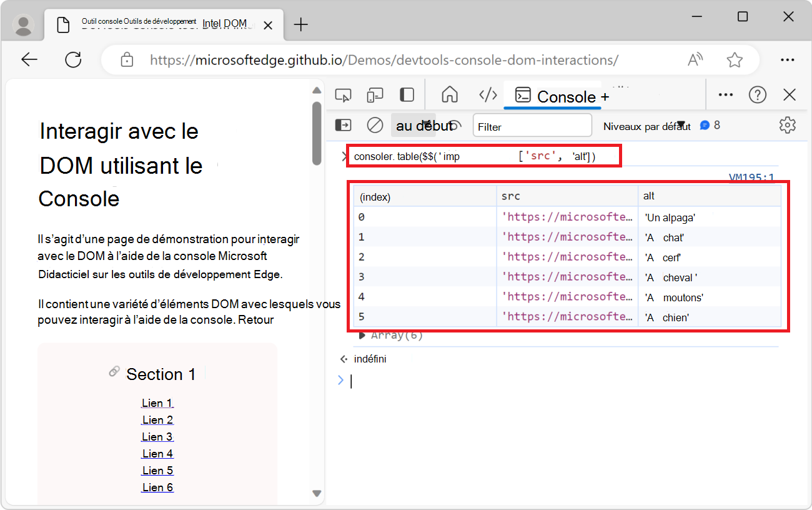Viewport: 812px width, 510px height.
Task: Click the DevTools help question mark
Action: 758,94
